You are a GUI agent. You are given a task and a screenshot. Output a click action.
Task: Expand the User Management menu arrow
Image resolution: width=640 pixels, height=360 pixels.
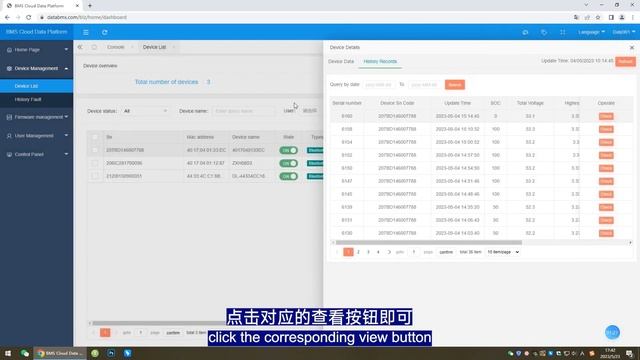click(66, 136)
